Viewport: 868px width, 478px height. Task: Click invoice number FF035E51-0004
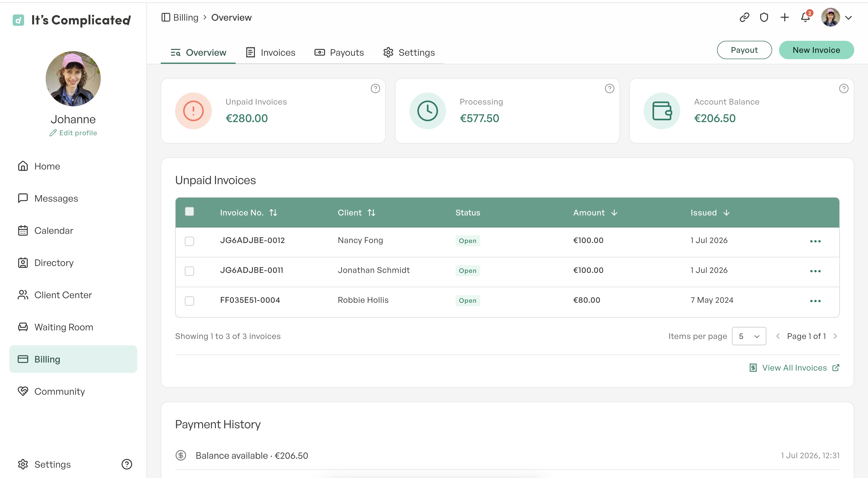(250, 300)
